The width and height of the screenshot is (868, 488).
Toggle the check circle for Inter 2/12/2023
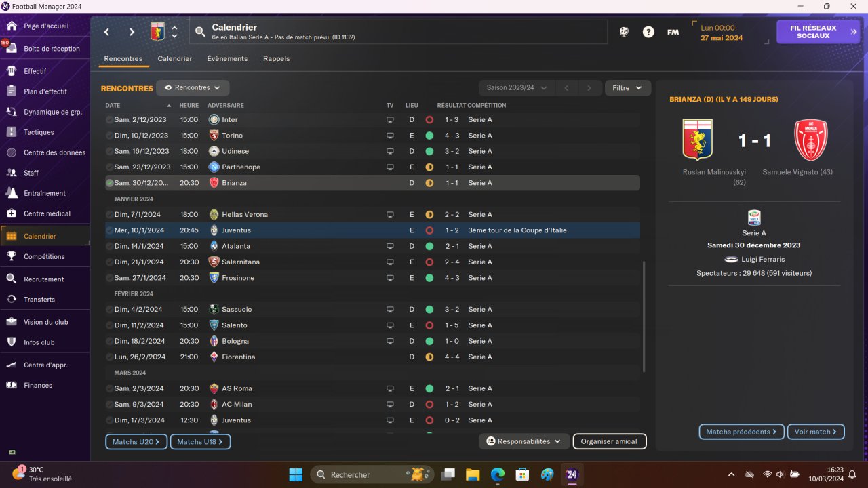click(x=109, y=120)
